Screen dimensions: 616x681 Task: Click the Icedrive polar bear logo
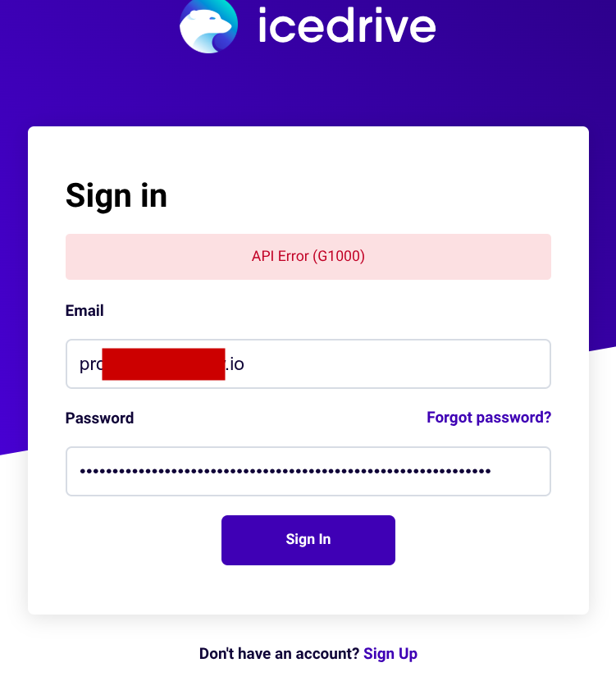208,25
